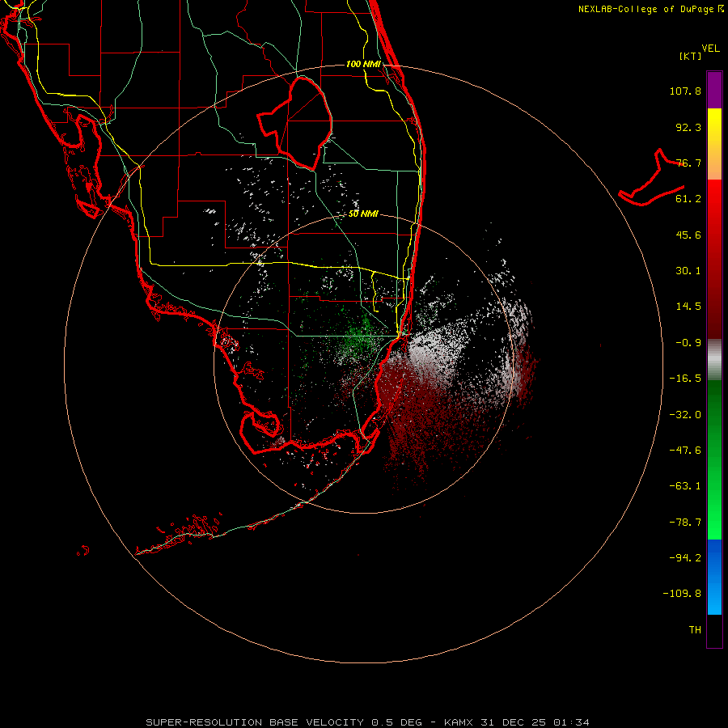This screenshot has width=728, height=728.
Task: Select the -32.0 velocity legend value
Action: (x=685, y=415)
